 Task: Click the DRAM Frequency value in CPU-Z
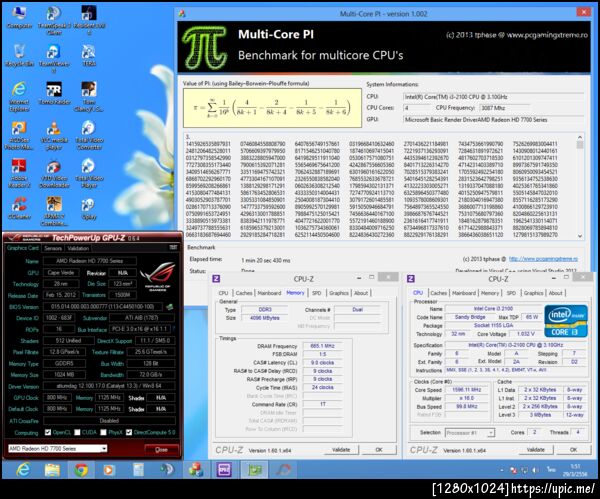point(322,346)
